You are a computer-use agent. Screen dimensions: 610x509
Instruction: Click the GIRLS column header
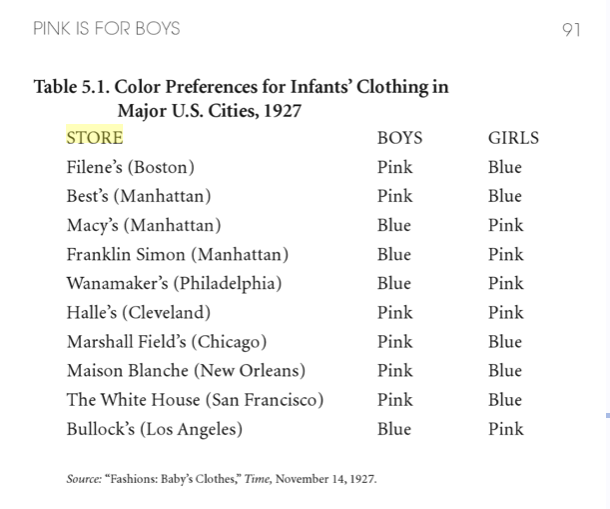513,138
